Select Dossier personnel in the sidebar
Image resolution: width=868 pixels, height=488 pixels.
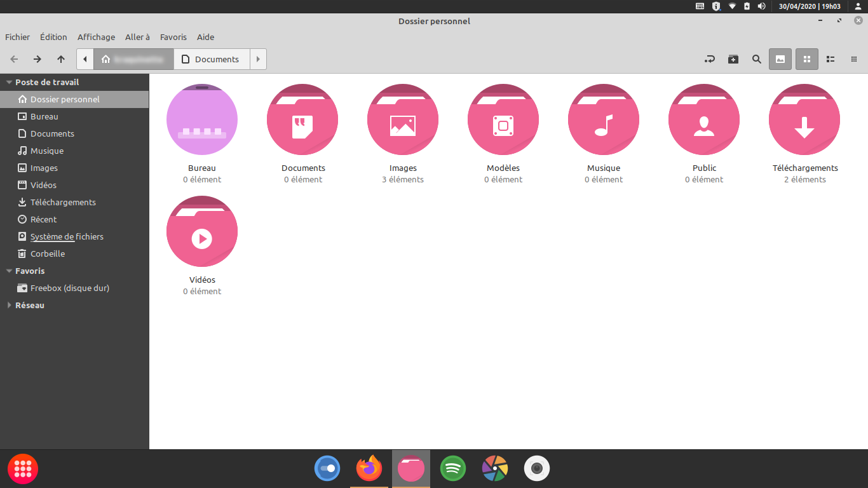coord(74,99)
